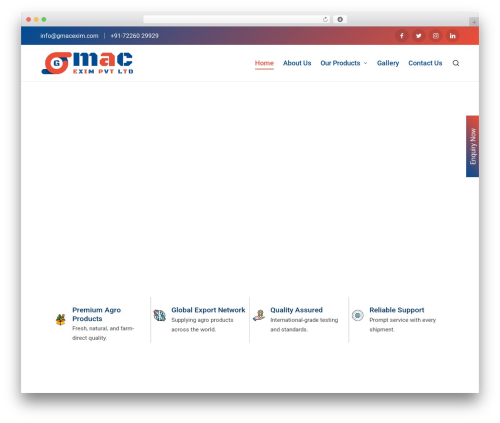Click the 'Fresh, natural, and farm-direct quality.' text
This screenshot has height=423, width=500.
(103, 333)
